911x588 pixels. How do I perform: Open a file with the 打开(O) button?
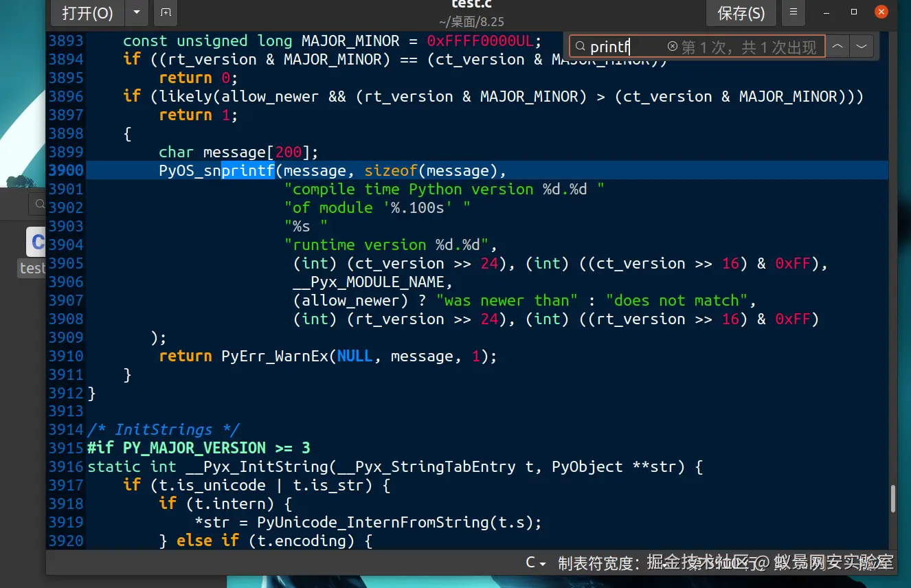(x=87, y=12)
